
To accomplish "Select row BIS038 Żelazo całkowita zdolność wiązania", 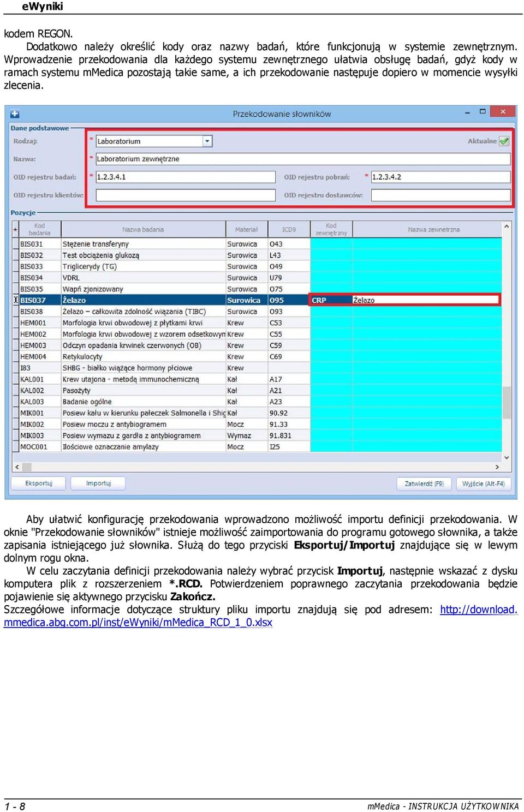I will (x=257, y=312).
